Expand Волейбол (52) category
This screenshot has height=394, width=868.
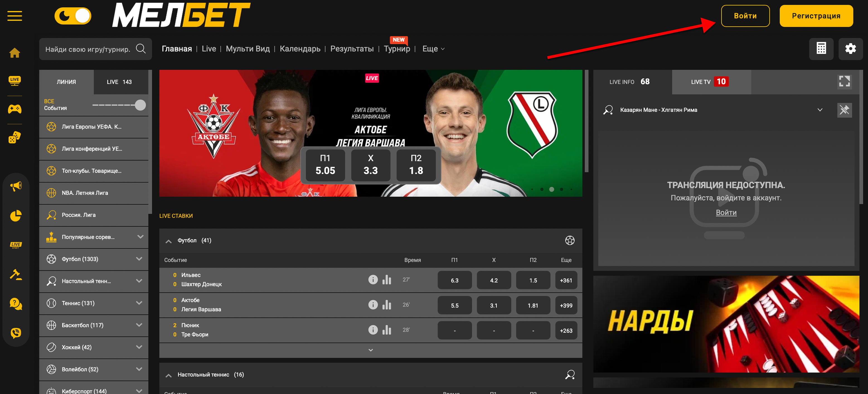coord(139,369)
